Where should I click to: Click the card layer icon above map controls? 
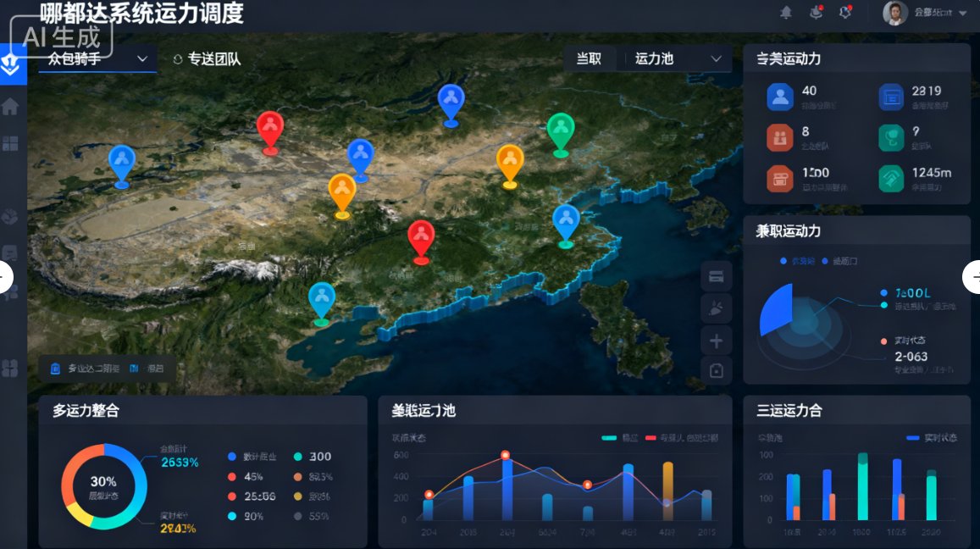click(x=717, y=276)
